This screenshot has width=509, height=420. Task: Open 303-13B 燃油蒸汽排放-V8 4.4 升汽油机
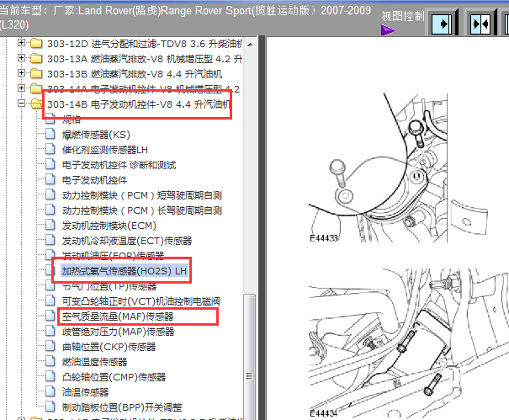click(135, 74)
